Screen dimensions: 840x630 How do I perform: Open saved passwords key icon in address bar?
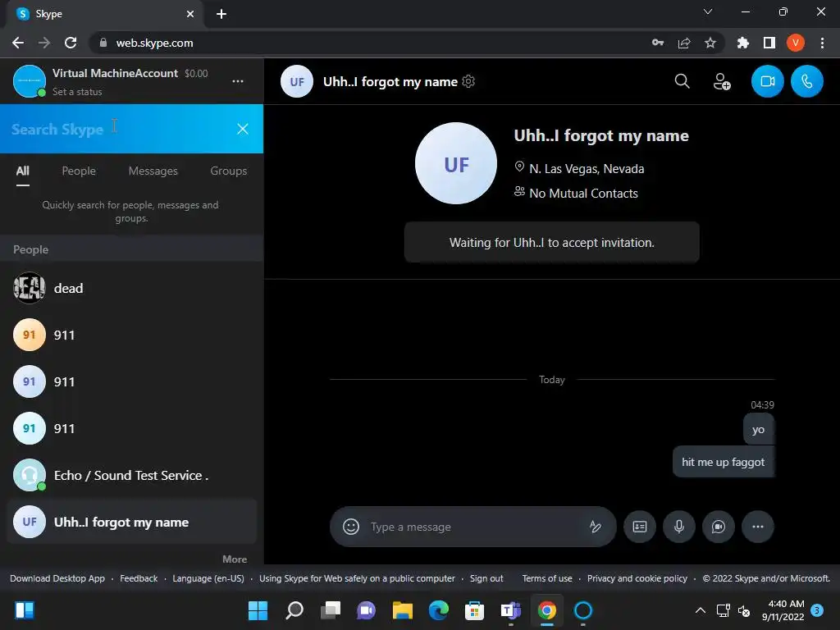pyautogui.click(x=658, y=43)
